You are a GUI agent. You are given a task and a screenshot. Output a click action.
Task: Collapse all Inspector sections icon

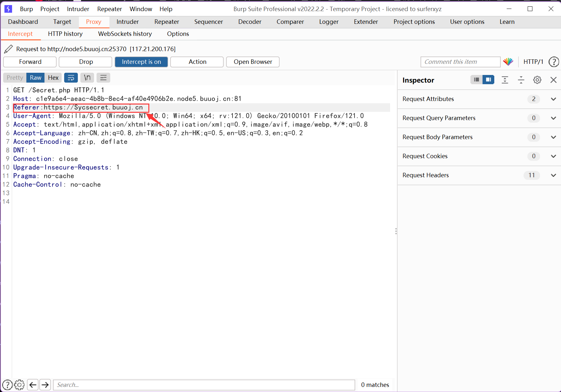click(521, 80)
